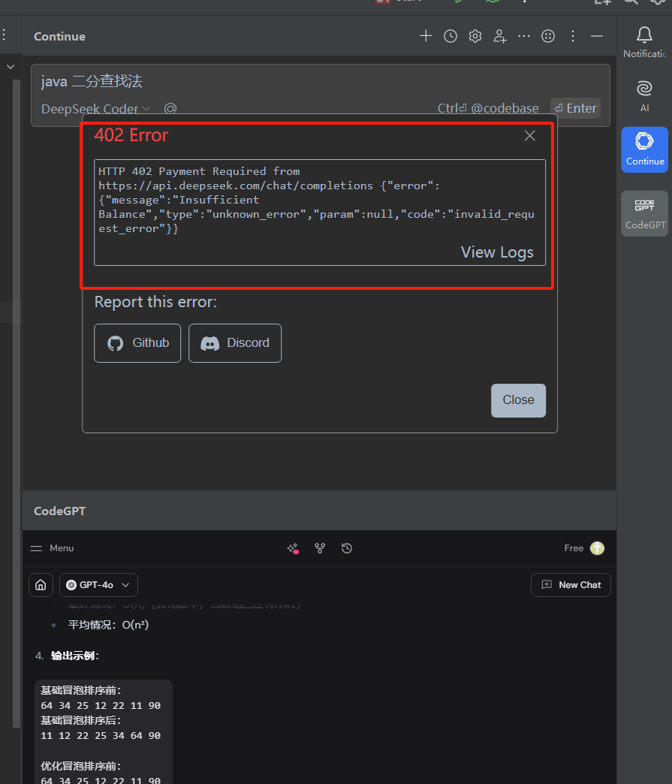Click the left edge three-dot icon
This screenshot has height=784, width=672.
pos(4,35)
